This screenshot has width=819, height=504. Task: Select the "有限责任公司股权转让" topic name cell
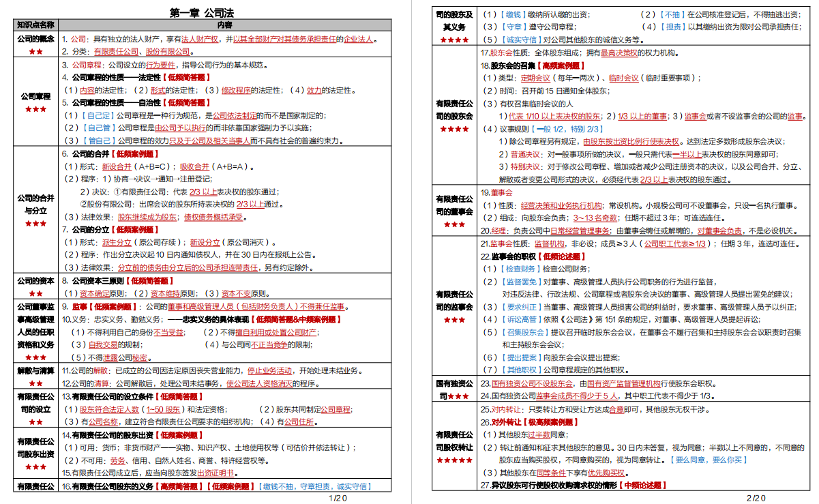(x=454, y=447)
